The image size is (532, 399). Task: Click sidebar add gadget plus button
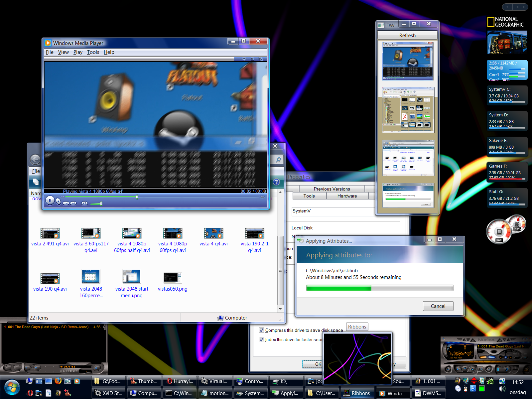507,7
